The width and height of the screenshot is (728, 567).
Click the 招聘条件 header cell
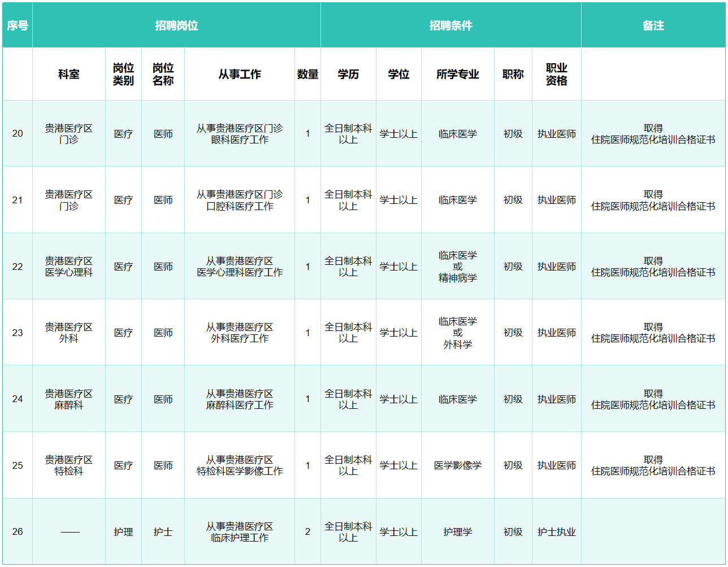click(450, 25)
